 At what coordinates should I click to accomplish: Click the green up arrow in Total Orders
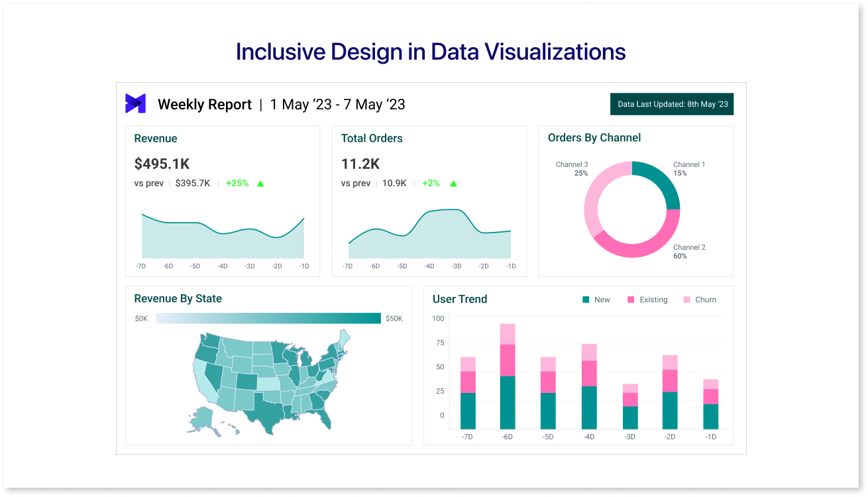tap(453, 184)
